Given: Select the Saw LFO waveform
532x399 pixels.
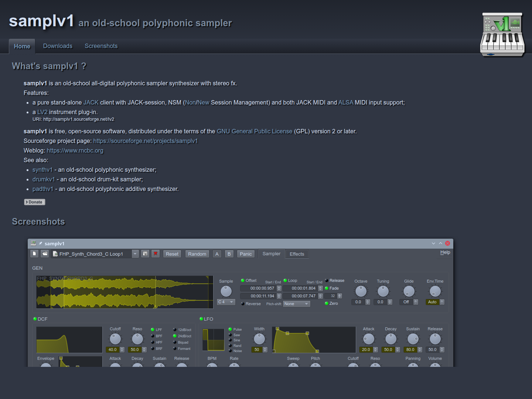Looking at the screenshot, I should (x=234, y=335).
